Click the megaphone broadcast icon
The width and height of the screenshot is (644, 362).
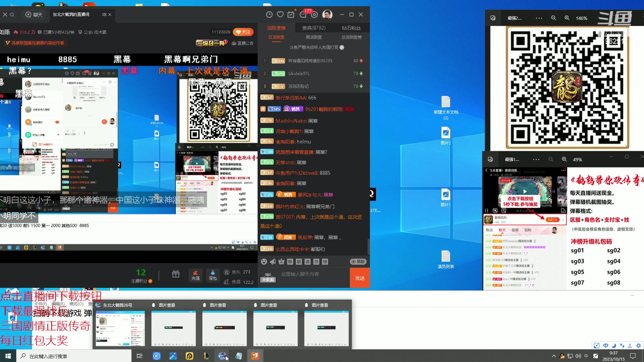point(273,262)
